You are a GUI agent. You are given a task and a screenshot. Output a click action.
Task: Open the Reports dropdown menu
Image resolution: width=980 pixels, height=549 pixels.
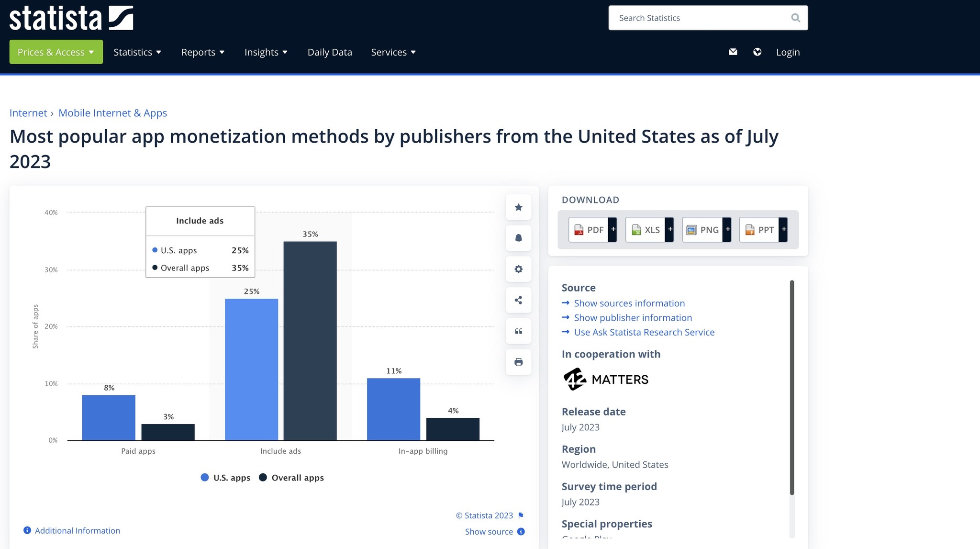coord(202,52)
